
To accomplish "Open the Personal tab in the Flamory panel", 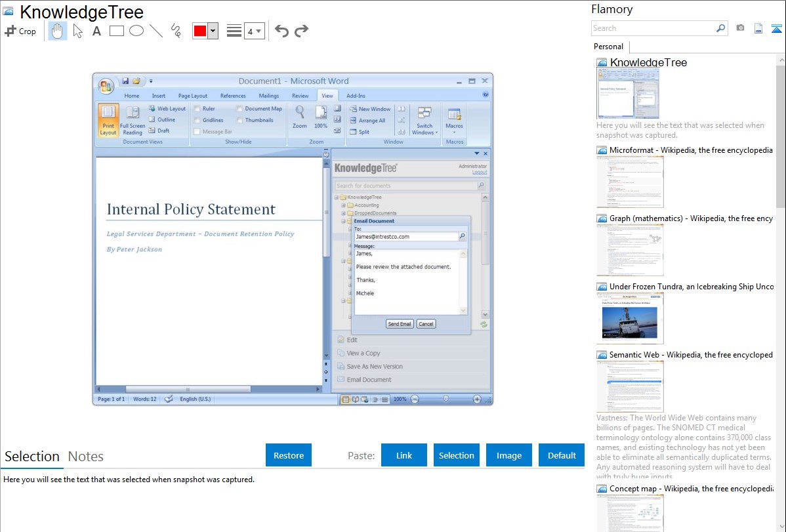I will (x=609, y=46).
